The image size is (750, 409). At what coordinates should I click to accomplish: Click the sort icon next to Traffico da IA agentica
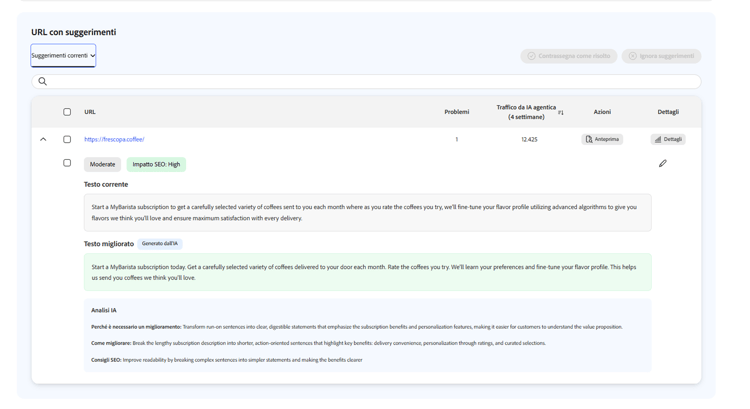point(561,112)
